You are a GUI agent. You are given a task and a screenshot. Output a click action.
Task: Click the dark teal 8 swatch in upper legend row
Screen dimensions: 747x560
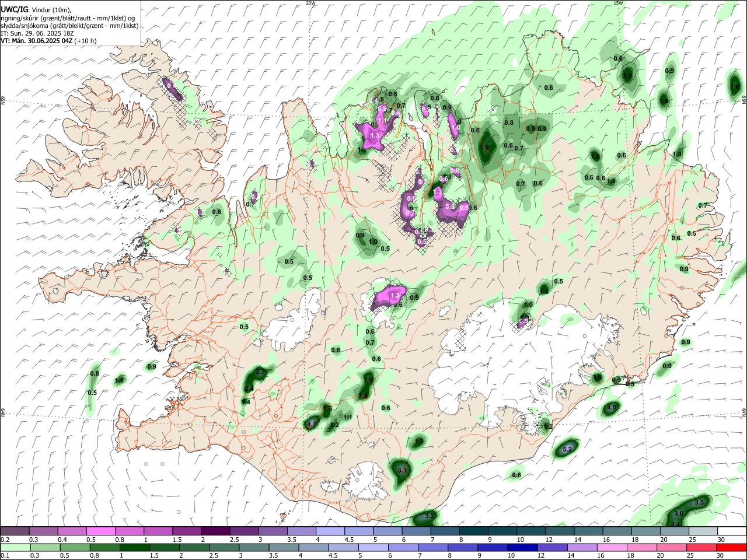pos(474,531)
